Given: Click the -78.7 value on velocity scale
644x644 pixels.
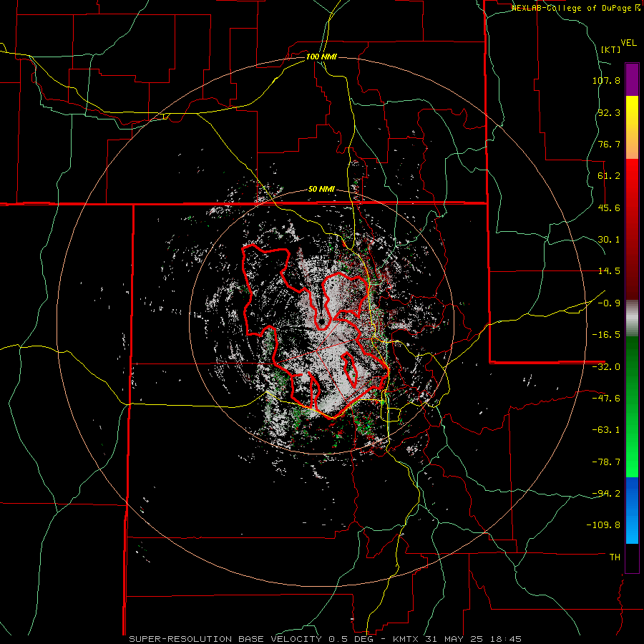Looking at the screenshot, I should [x=606, y=462].
